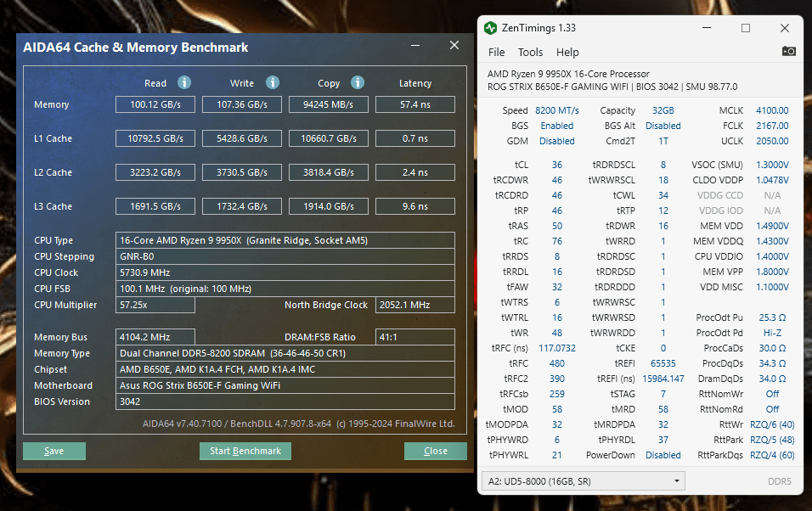812x511 pixels.
Task: Click L3 Cache Read value 1691.5 GB/s
Action: pos(155,206)
